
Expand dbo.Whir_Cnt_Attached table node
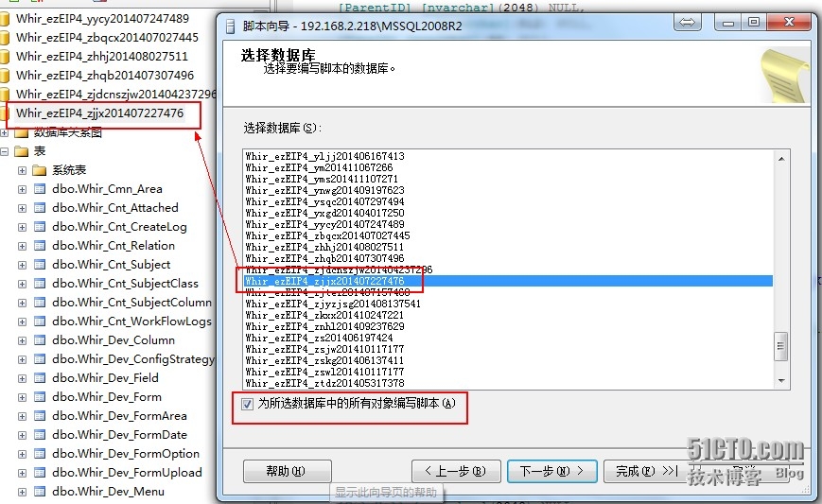tap(22, 209)
